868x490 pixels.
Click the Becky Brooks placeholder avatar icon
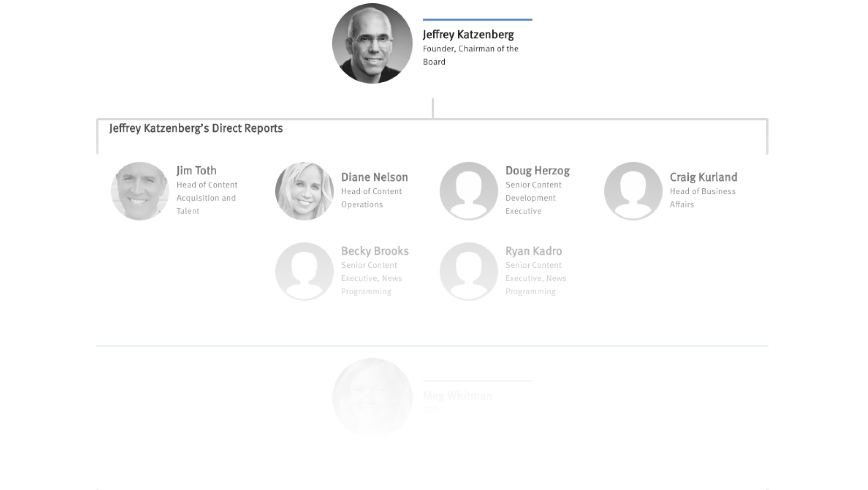click(304, 271)
